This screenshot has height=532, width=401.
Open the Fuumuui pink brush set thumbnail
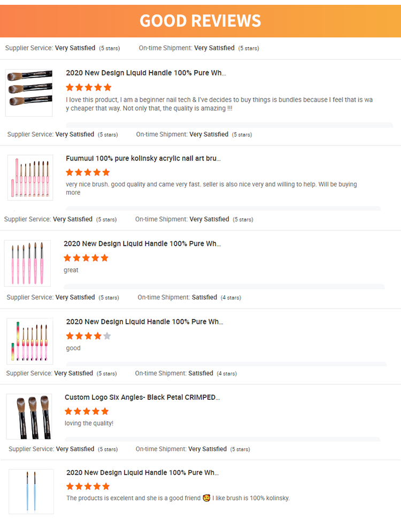30,178
